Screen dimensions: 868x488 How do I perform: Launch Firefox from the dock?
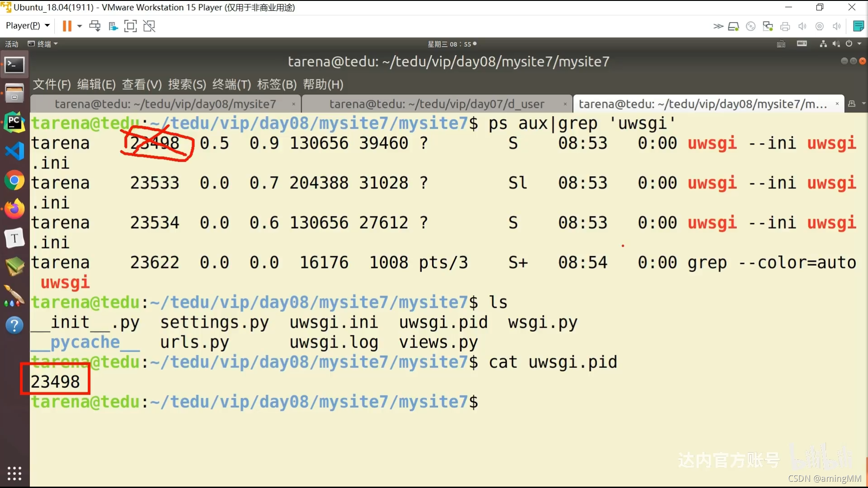point(14,209)
